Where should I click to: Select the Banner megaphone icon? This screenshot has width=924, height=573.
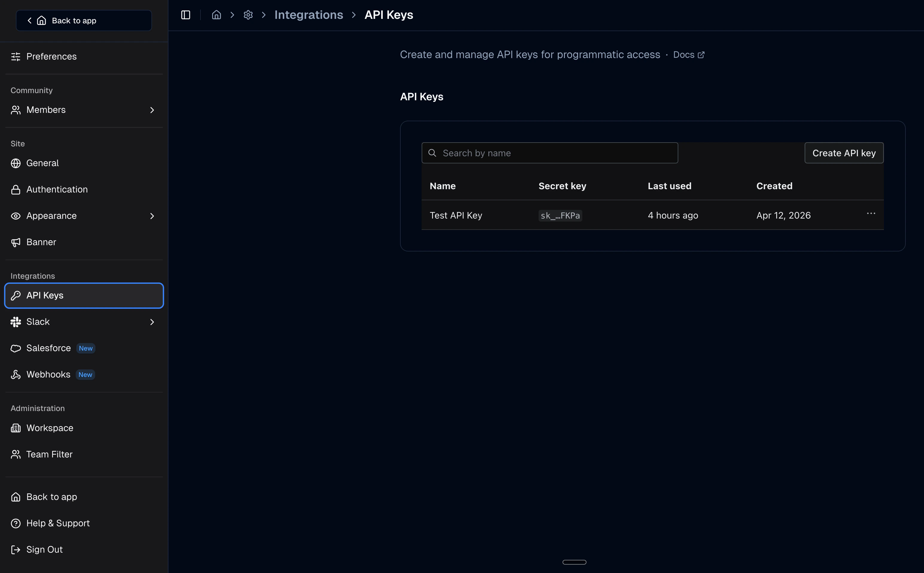pyautogui.click(x=16, y=242)
